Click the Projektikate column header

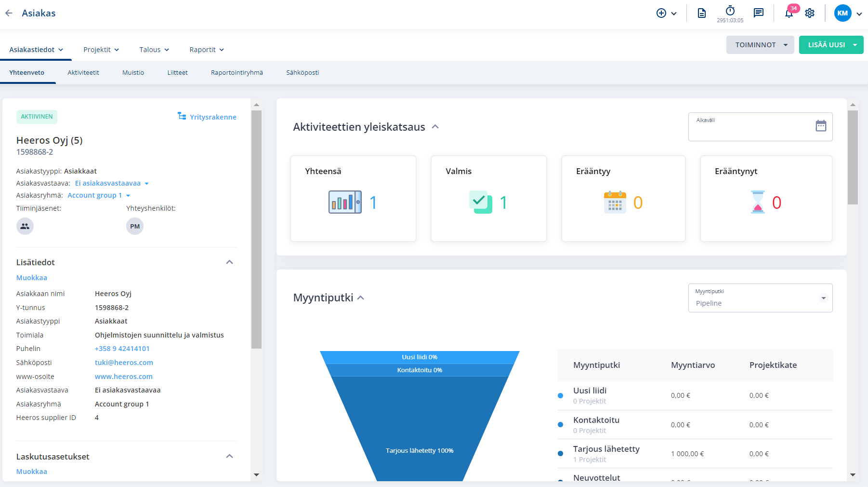tap(773, 365)
